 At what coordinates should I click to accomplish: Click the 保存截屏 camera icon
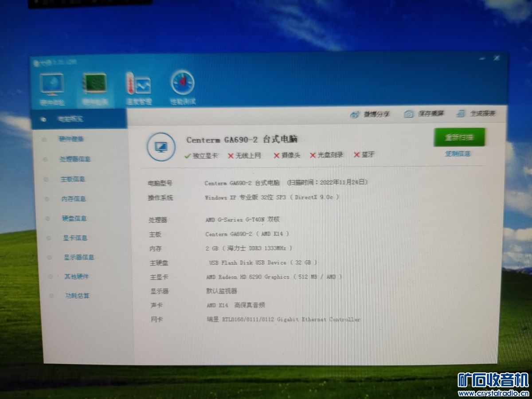409,114
